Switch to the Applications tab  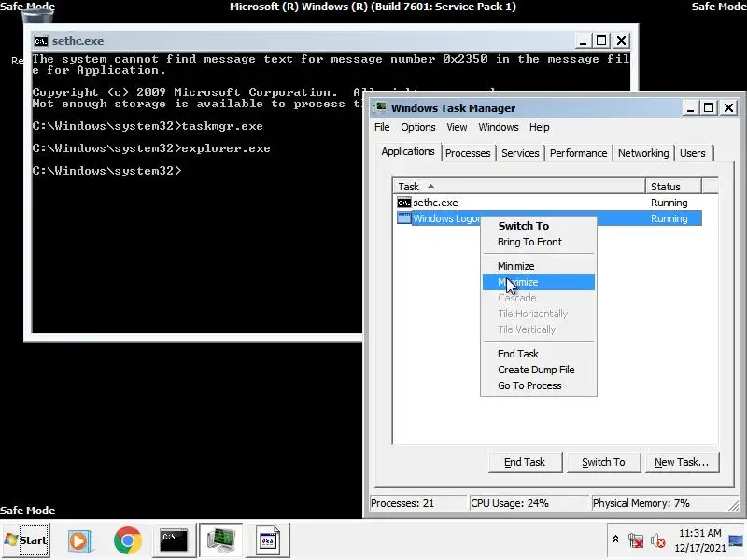[408, 151]
